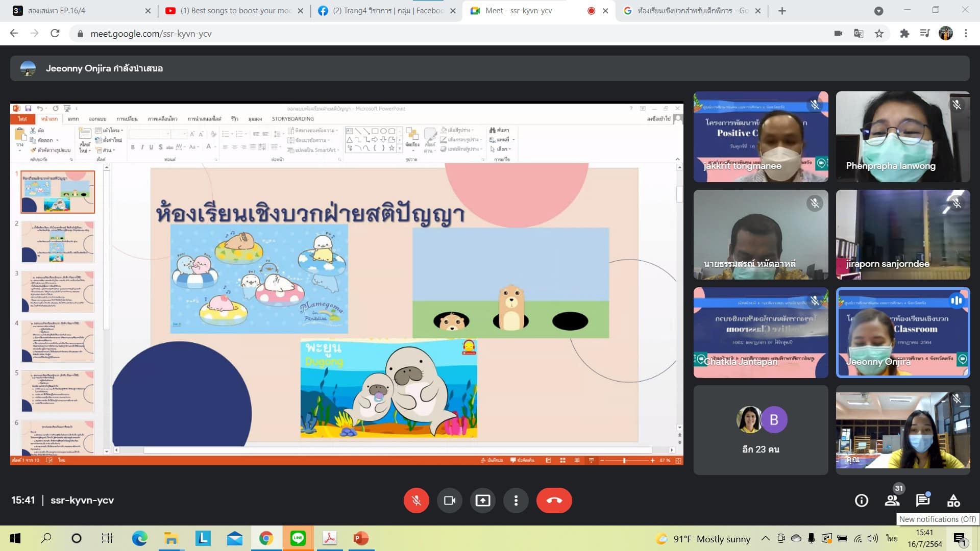
Task: Show everyone participants panel icon
Action: pyautogui.click(x=892, y=500)
